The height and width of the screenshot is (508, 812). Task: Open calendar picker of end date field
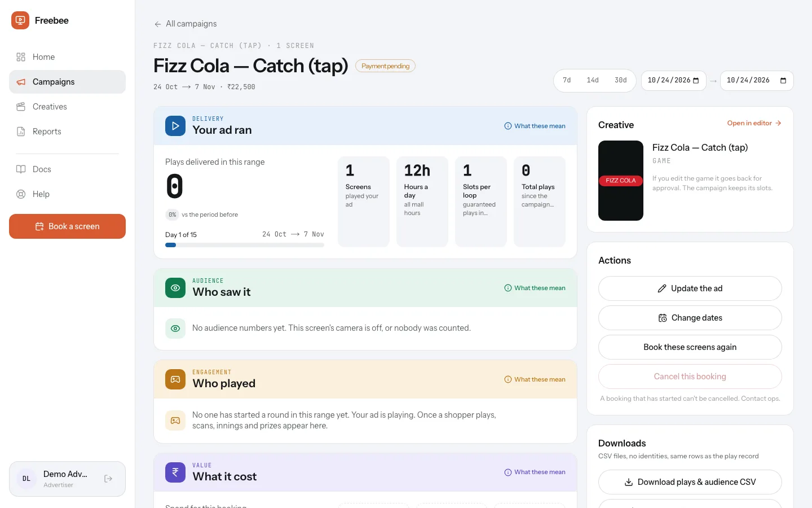tap(783, 81)
